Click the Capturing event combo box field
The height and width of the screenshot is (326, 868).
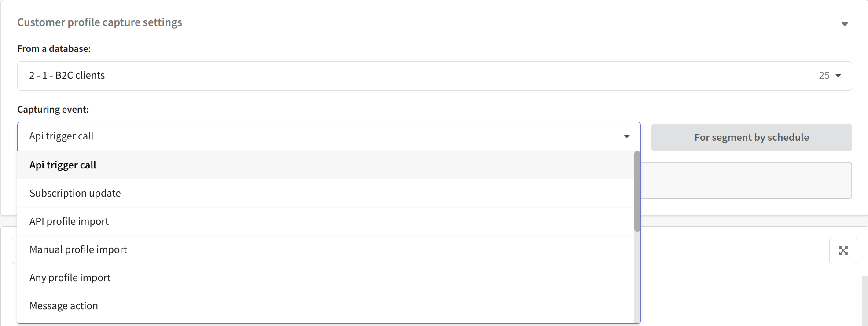tap(329, 136)
